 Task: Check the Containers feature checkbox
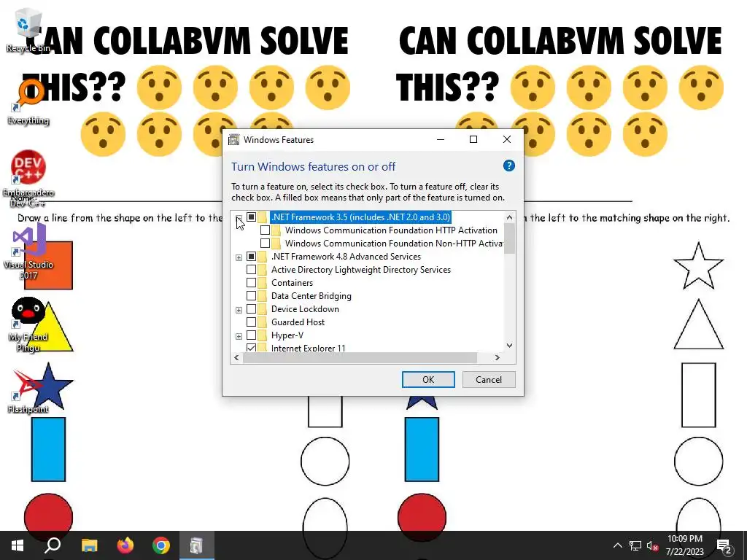[251, 283]
